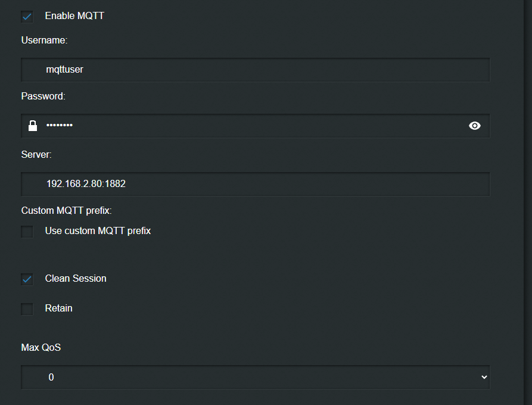Click the "Use custom MQTT prefix" label text
The height and width of the screenshot is (405, 532).
pyautogui.click(x=98, y=230)
